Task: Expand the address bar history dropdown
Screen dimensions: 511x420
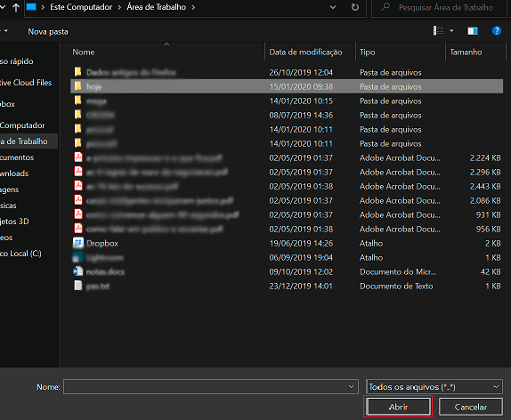Action: coord(333,7)
